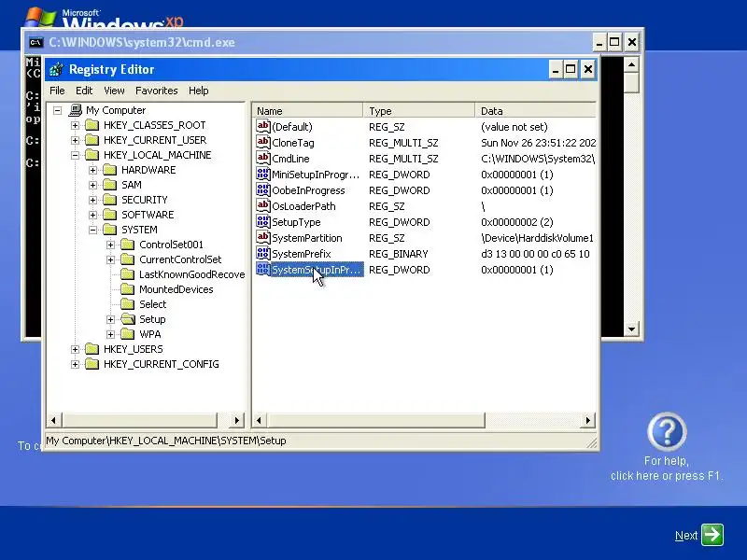Screen dimensions: 747x560
Task: Sort values by Type column header
Action: [x=418, y=111]
